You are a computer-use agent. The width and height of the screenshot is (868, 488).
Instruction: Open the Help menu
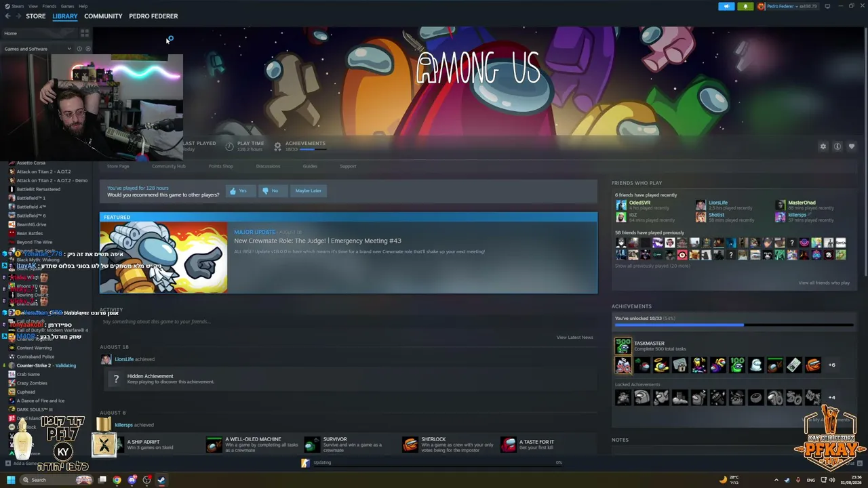coord(83,6)
